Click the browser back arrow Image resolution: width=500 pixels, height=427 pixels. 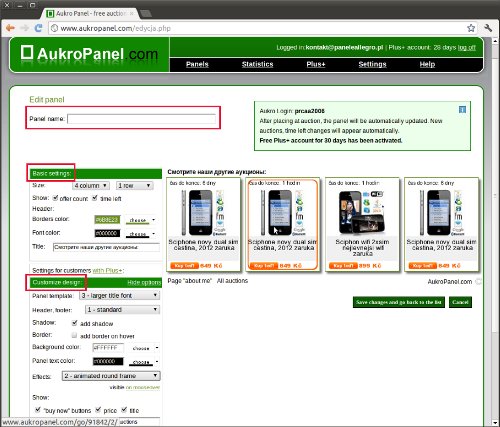point(10,28)
